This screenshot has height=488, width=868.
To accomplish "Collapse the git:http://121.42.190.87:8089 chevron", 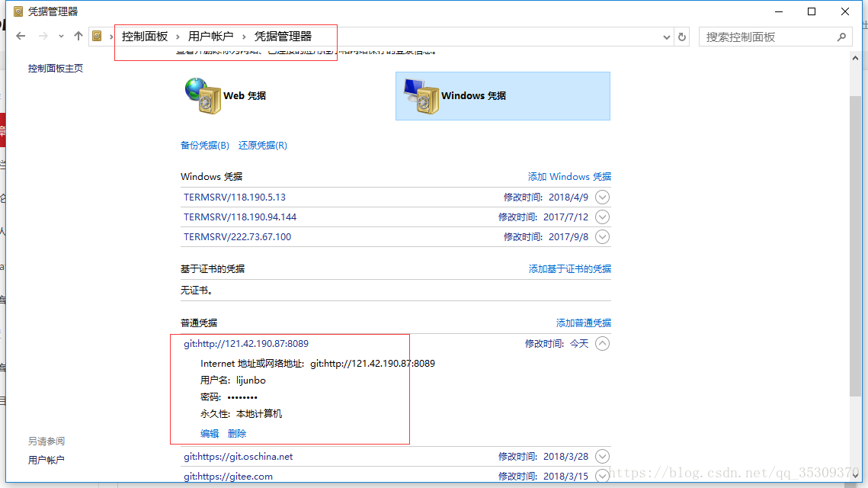I will point(602,344).
